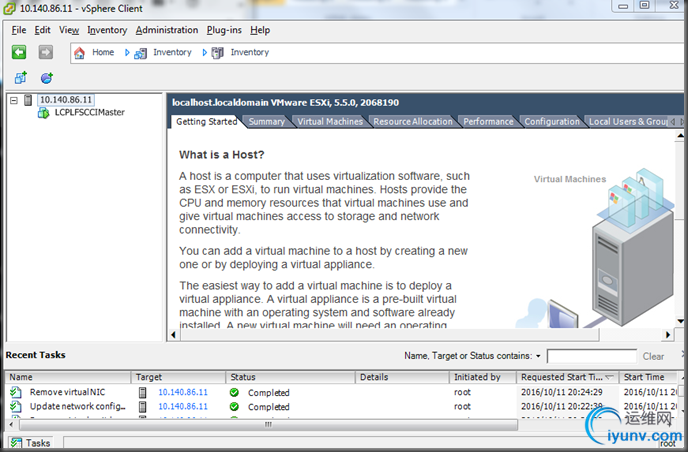Select LCPLFSCCIMaster in inventory tree

click(x=90, y=112)
